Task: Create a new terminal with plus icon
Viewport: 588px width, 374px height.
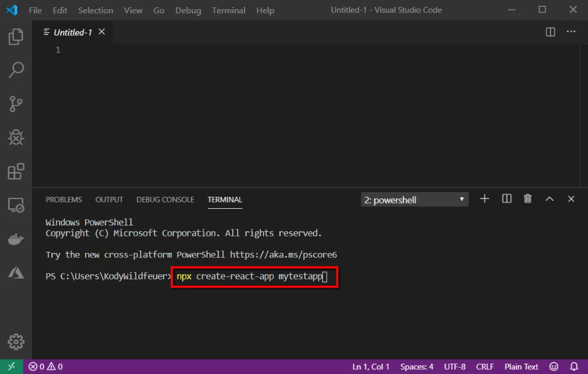Action: pos(485,198)
